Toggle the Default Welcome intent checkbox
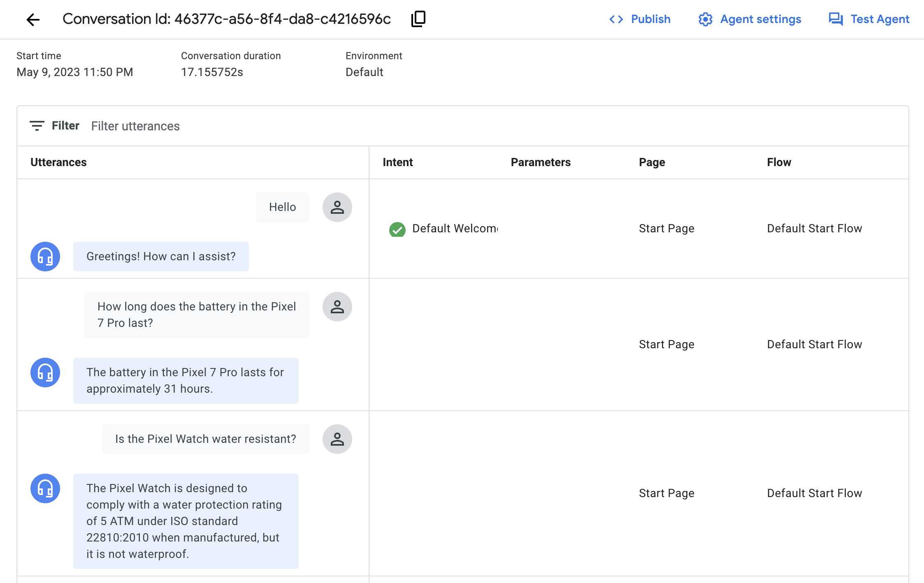Screen dimensions: 924x583 tap(397, 228)
